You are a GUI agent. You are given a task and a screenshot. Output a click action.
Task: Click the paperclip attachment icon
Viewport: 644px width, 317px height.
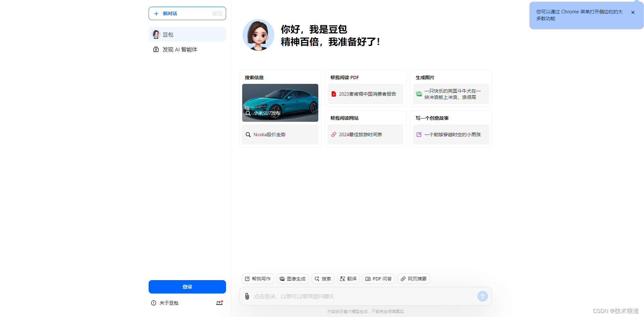click(247, 296)
